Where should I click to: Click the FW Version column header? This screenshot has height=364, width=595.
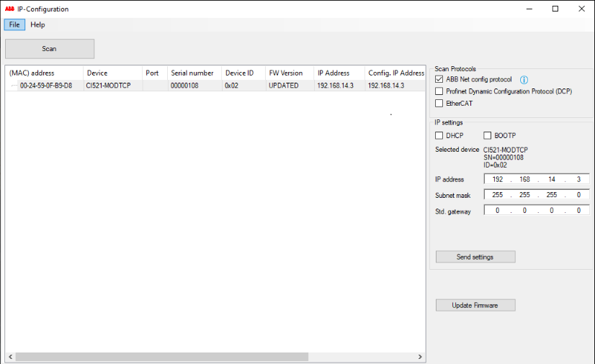(286, 73)
